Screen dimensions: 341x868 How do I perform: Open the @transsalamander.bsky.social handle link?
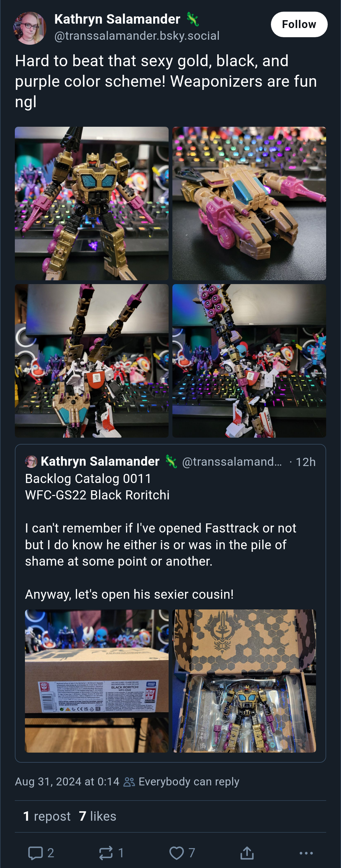coord(137,36)
